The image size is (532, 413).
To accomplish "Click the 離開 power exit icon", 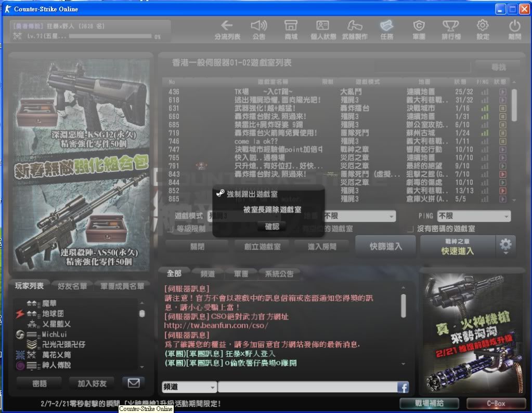I will pyautogui.click(x=515, y=30).
